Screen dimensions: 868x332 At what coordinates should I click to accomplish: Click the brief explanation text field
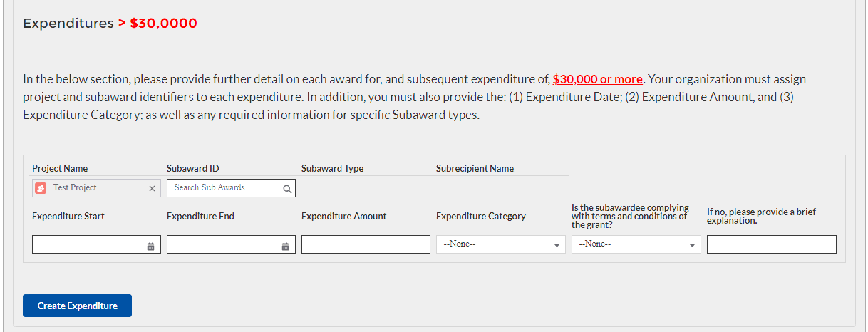point(771,245)
